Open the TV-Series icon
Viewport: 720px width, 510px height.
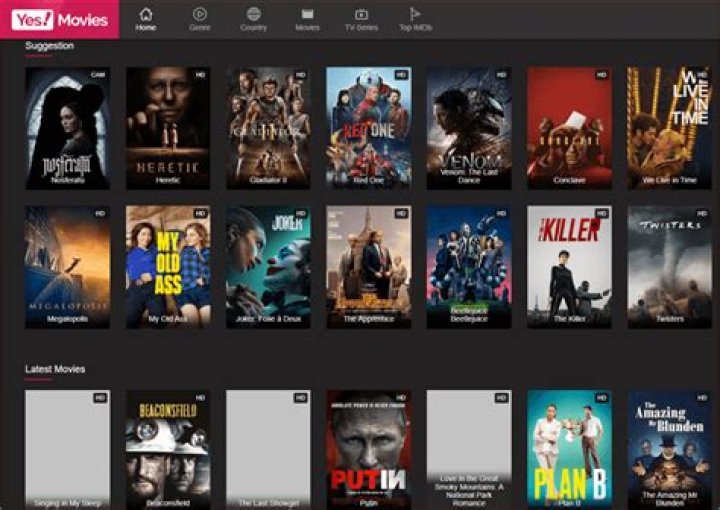pyautogui.click(x=361, y=15)
